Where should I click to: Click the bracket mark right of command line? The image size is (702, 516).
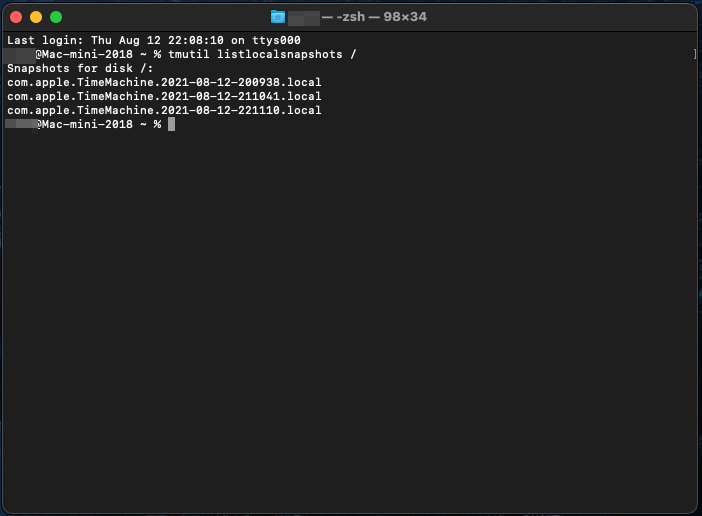(694, 54)
